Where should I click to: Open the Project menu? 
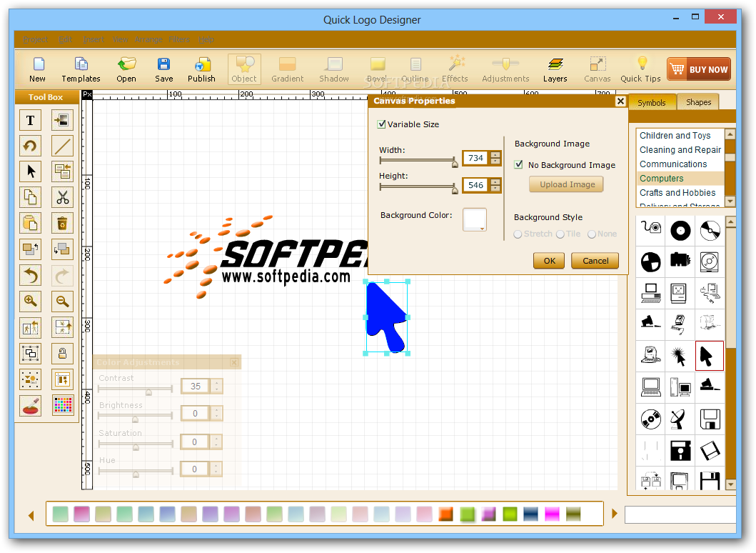pyautogui.click(x=35, y=39)
